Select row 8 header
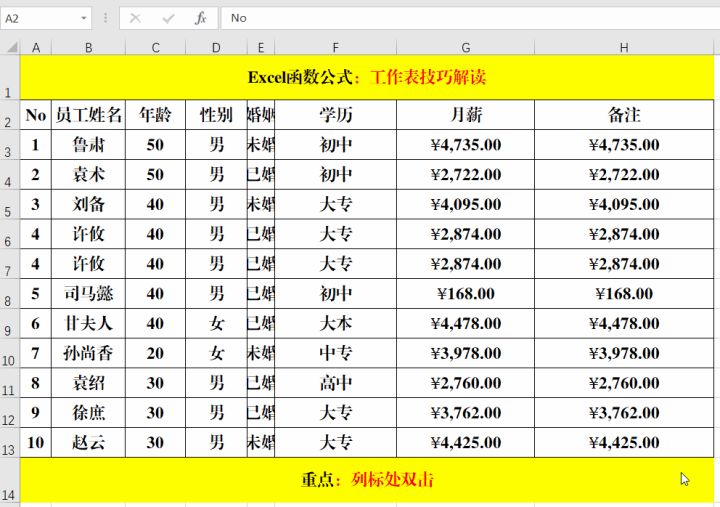This screenshot has height=507, width=720. (10, 294)
